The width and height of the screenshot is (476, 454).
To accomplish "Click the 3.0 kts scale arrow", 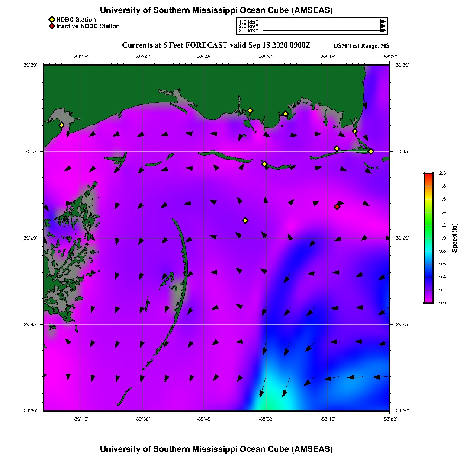I will (x=325, y=31).
